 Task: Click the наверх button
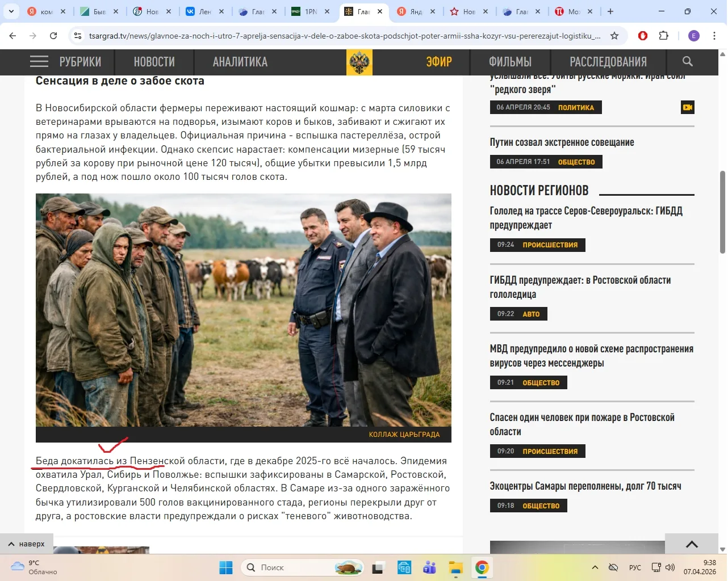click(x=27, y=544)
